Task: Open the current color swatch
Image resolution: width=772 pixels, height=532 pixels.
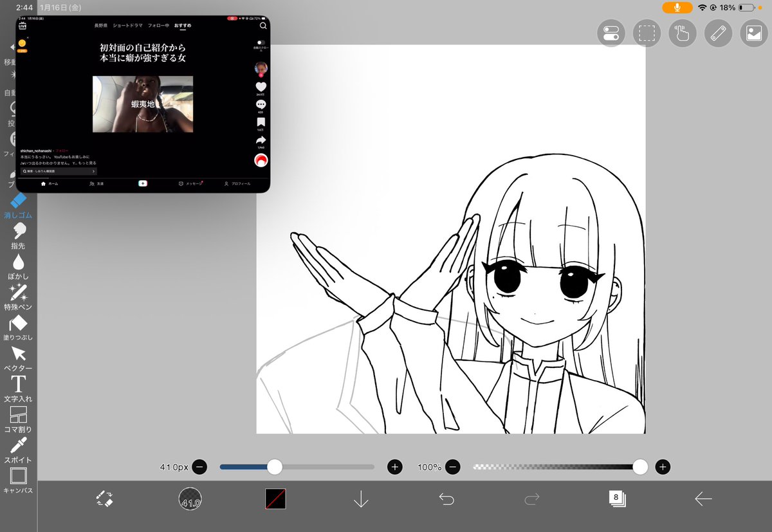Action: coord(275,499)
